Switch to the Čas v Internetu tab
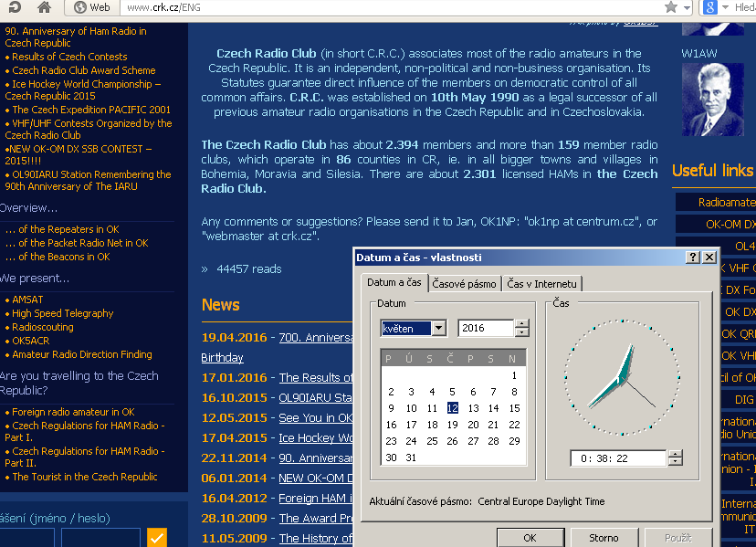Image resolution: width=756 pixels, height=547 pixels. click(x=541, y=284)
